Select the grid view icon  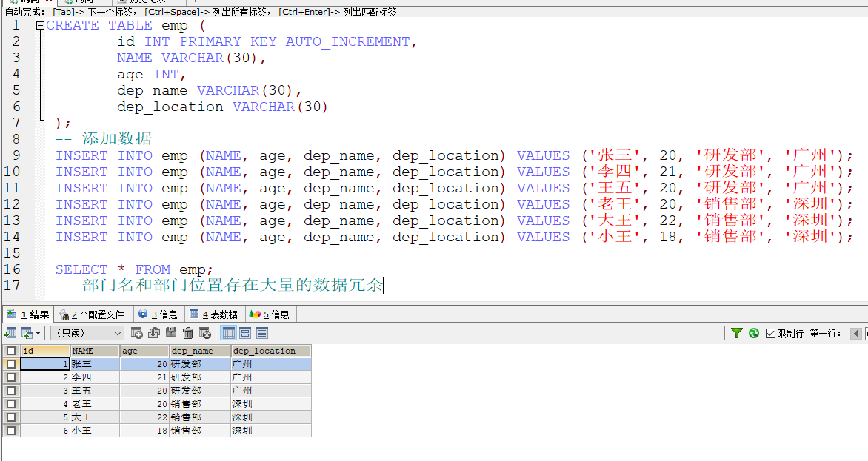point(228,333)
